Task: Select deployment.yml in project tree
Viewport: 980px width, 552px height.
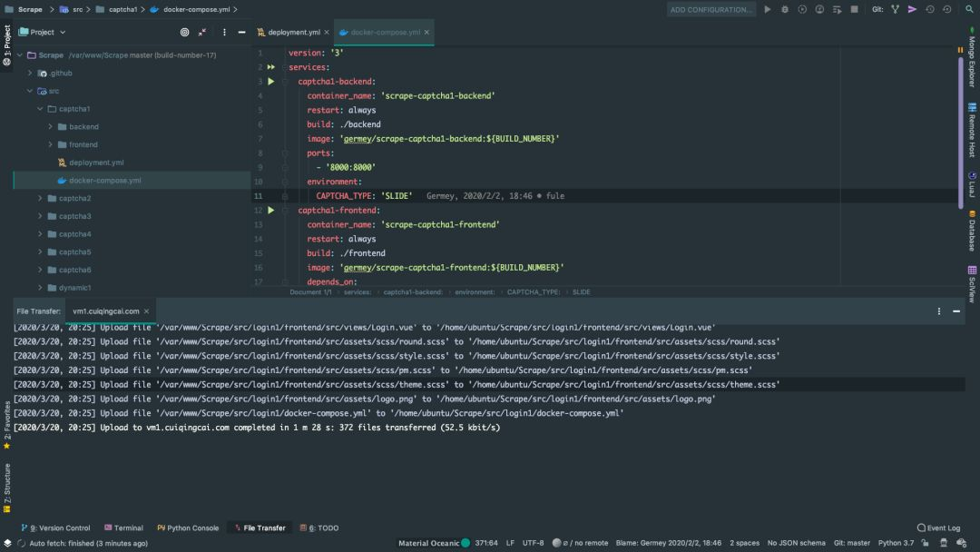Action: pos(96,163)
